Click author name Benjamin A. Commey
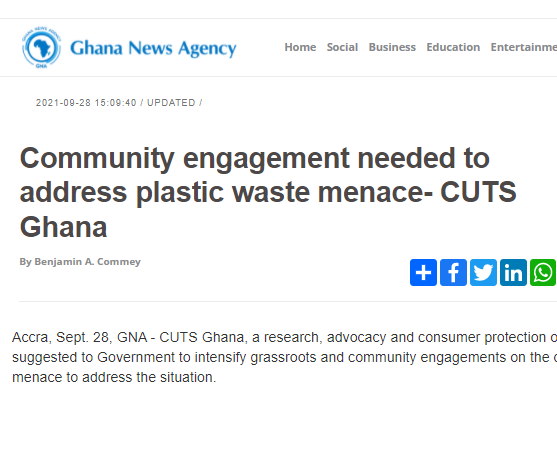Viewport: 557px width, 456px height. click(x=87, y=262)
